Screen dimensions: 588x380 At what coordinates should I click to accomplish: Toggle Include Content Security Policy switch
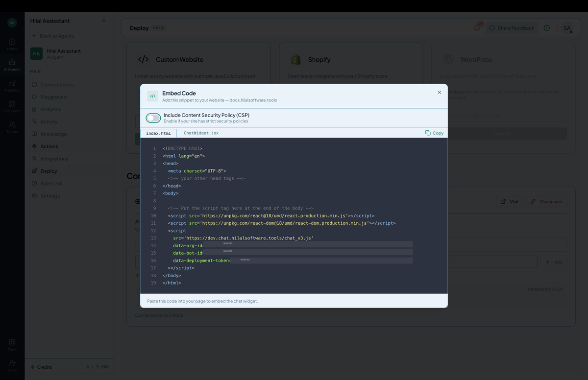pos(153,118)
